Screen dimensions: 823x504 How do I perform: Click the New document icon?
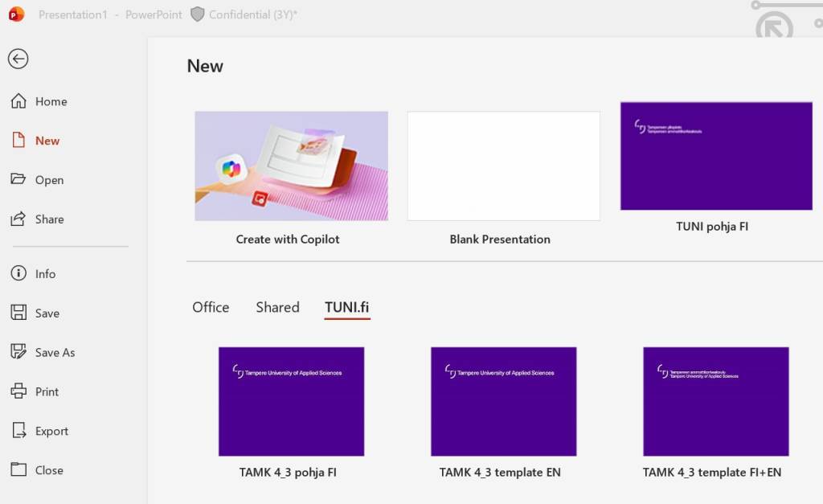[x=18, y=140]
